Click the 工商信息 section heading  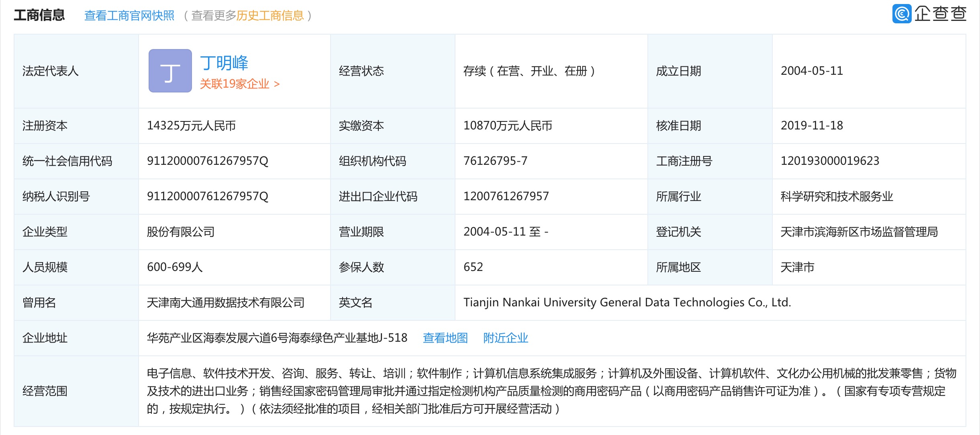coord(39,15)
